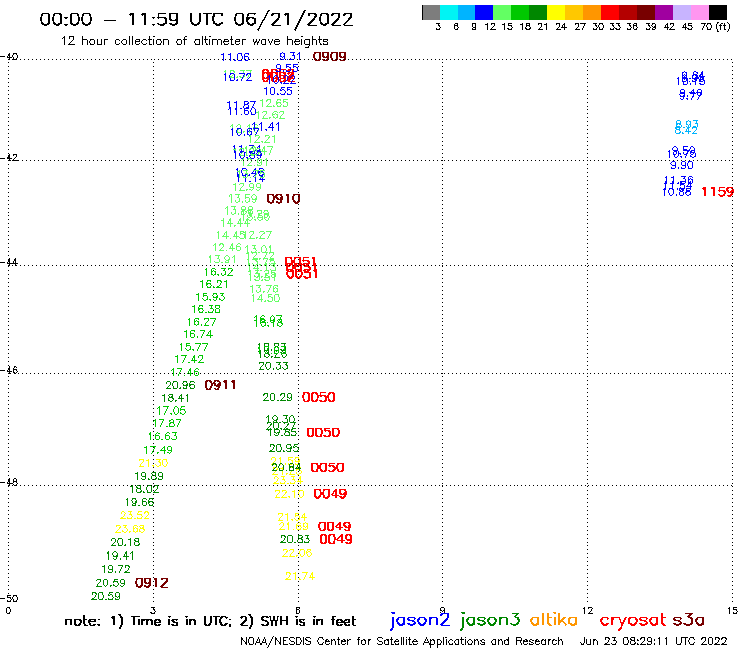
Task: Click the 18.41 wave height value
Action: tap(175, 398)
